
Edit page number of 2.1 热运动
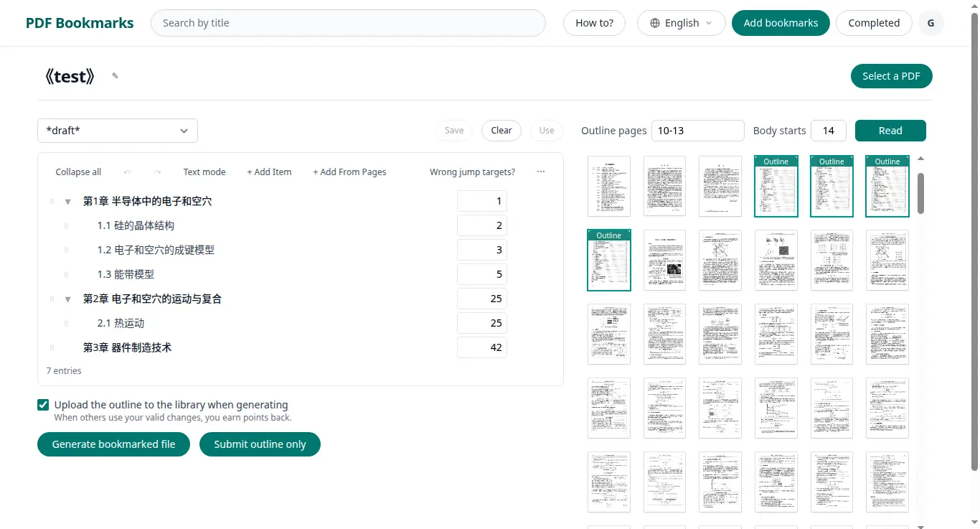(482, 324)
